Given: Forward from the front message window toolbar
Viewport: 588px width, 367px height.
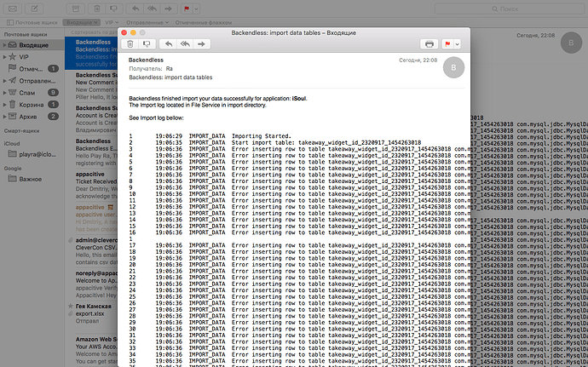Looking at the screenshot, I should (x=202, y=44).
